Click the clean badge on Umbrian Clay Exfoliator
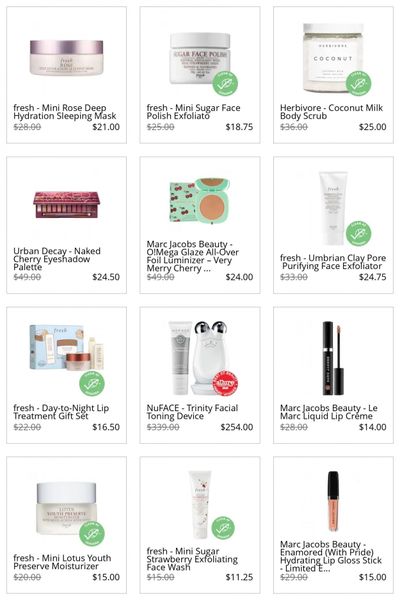 (358, 233)
